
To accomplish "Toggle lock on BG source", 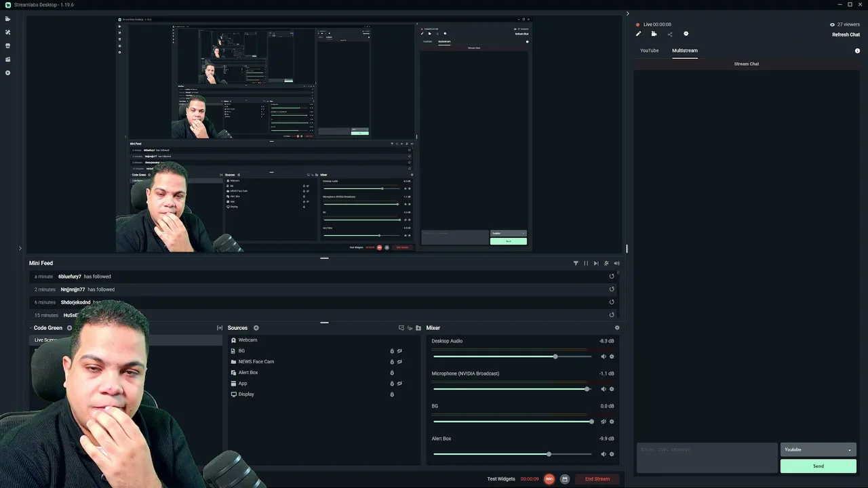I will pos(391,351).
